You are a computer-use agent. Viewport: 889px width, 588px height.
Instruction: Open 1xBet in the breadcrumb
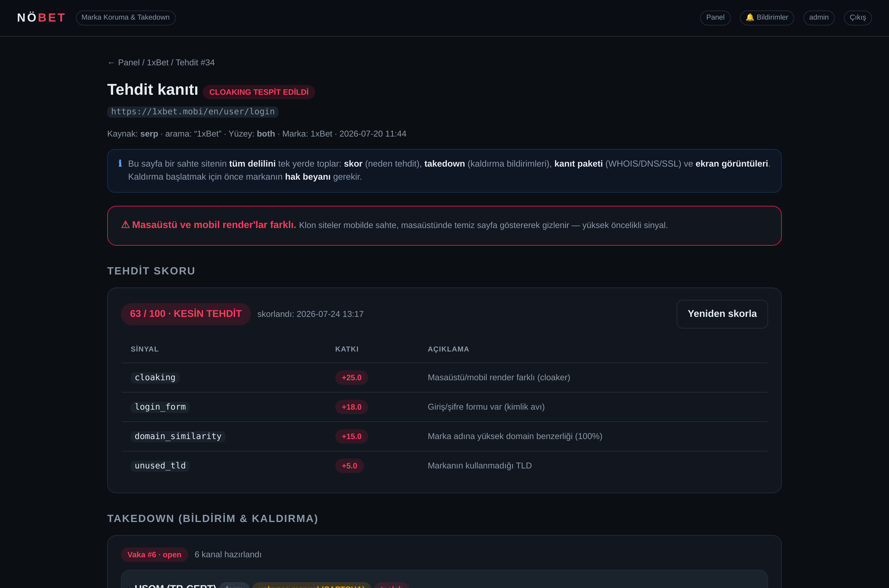[x=158, y=63]
